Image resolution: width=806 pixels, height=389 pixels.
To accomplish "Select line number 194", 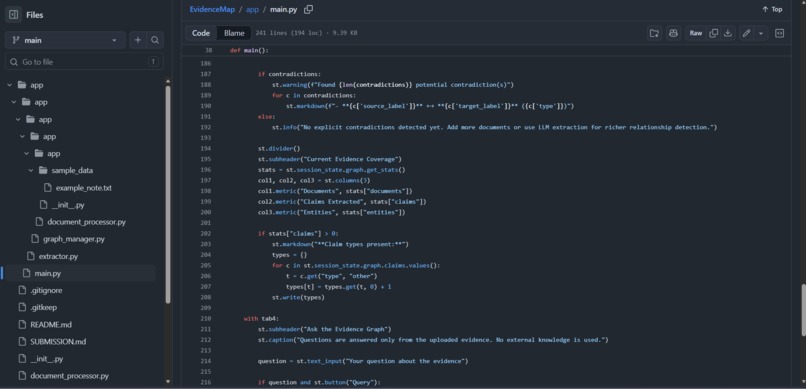I will 206,149.
